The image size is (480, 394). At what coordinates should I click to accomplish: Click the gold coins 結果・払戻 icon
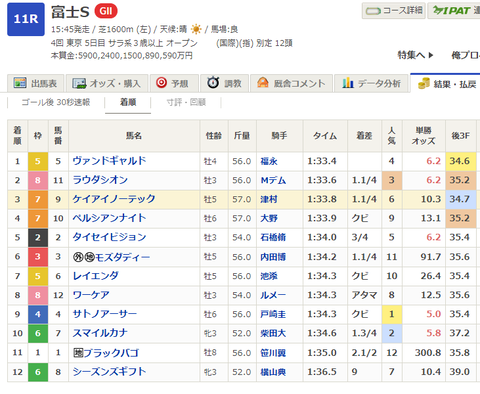(424, 83)
